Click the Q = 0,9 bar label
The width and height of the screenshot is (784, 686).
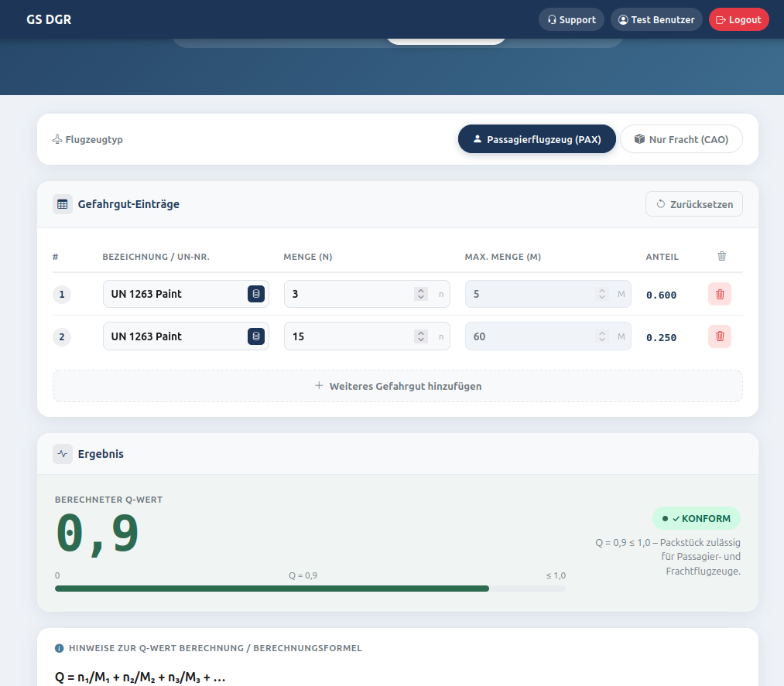coord(303,575)
